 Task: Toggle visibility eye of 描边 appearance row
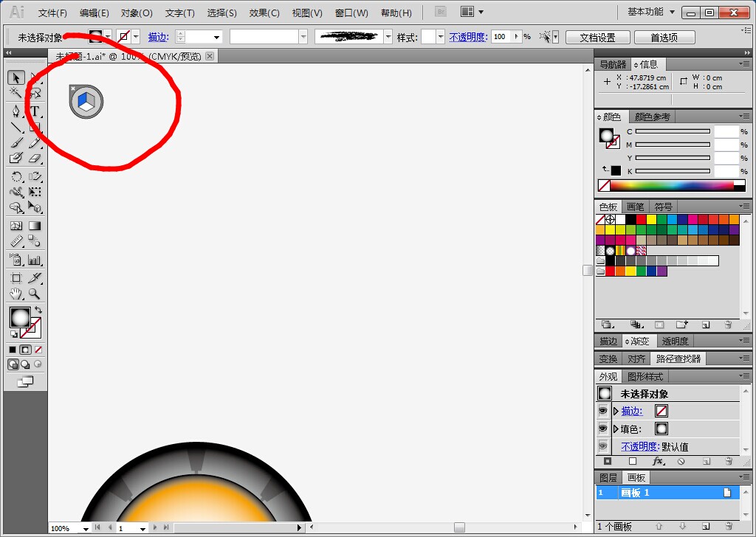602,411
